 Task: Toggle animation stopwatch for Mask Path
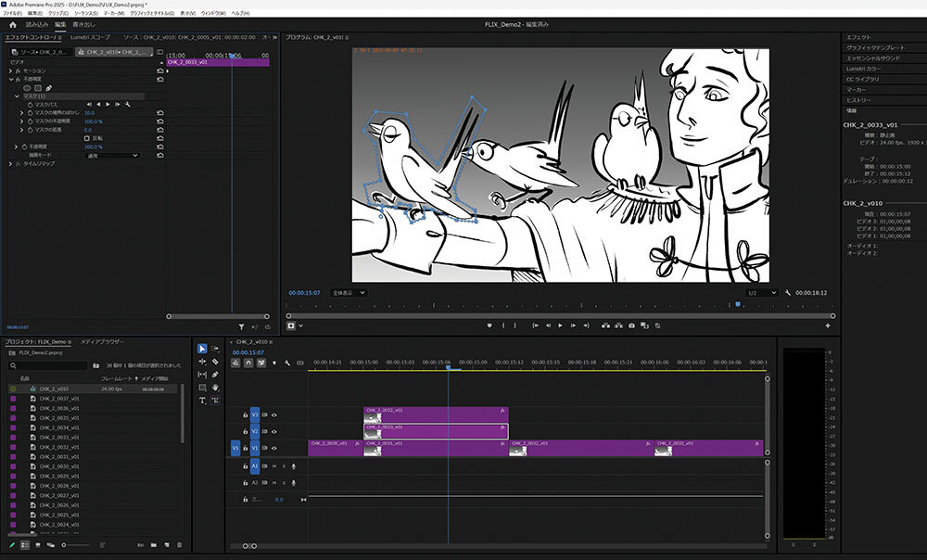(30, 104)
